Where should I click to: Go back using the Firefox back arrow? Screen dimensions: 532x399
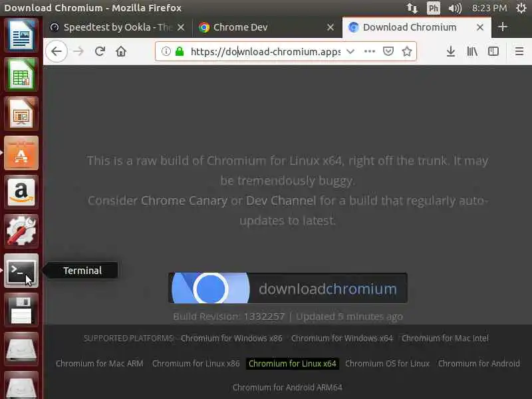pos(57,51)
